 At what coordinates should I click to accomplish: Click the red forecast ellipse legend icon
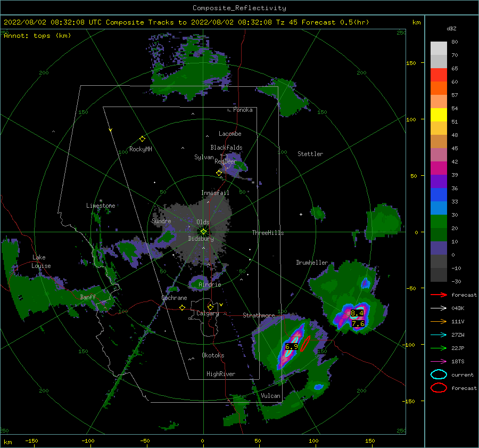[x=439, y=388]
